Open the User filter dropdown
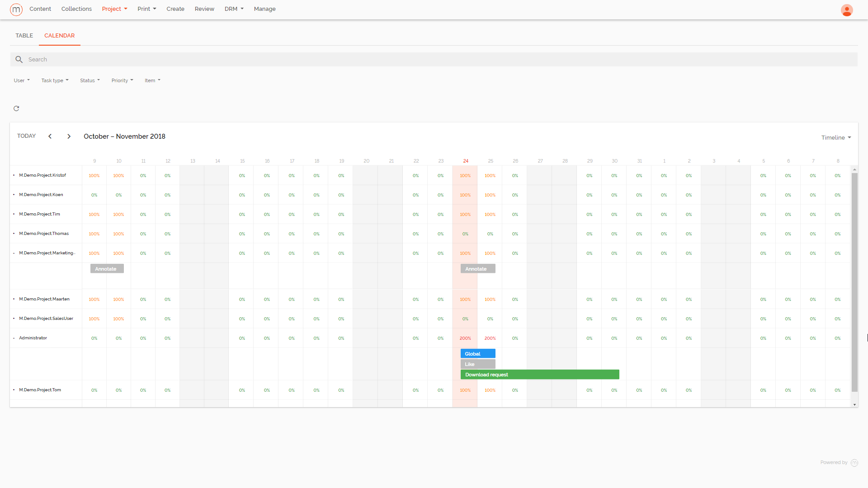Image resolution: width=868 pixels, height=488 pixels. point(21,80)
